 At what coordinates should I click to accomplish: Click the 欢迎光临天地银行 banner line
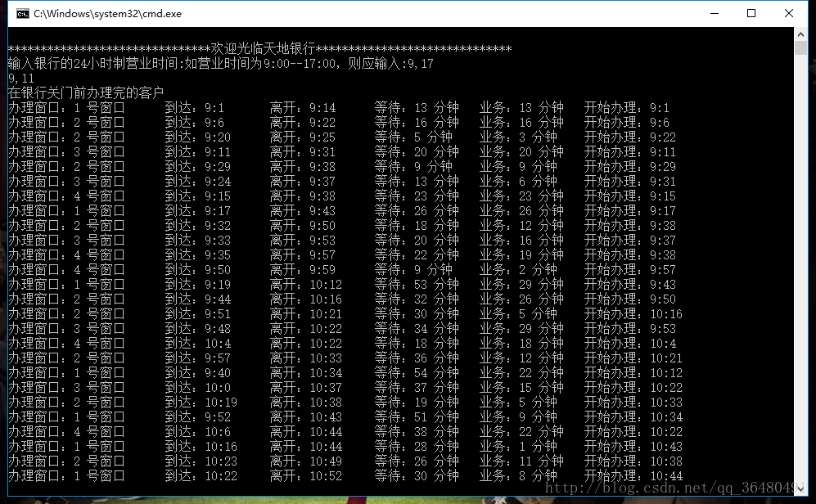tap(259, 49)
